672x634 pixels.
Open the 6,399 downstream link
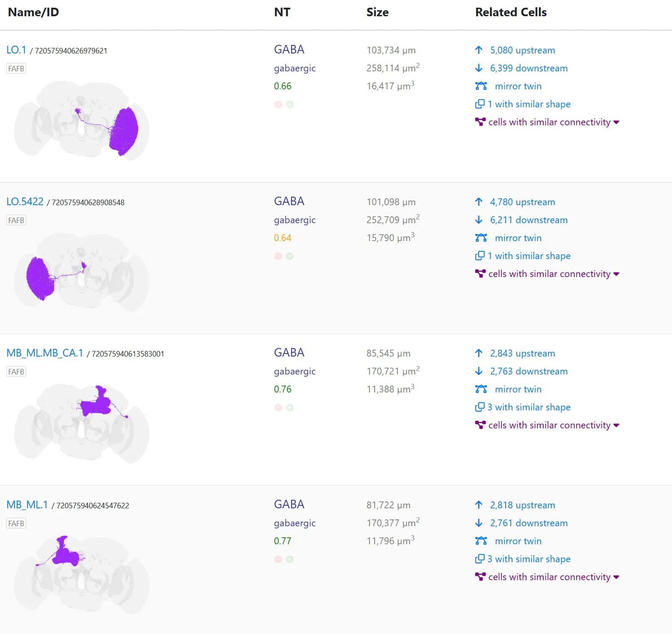[529, 68]
